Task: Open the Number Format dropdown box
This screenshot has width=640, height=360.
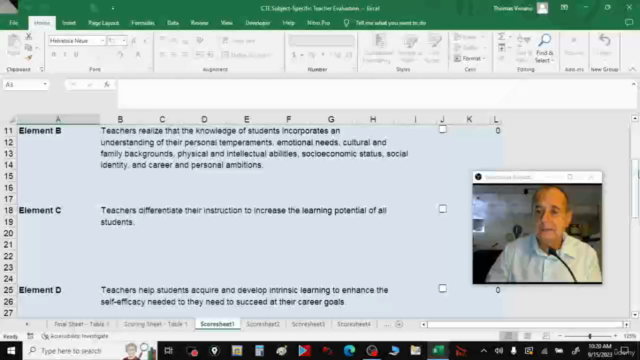Action: tap(321, 41)
